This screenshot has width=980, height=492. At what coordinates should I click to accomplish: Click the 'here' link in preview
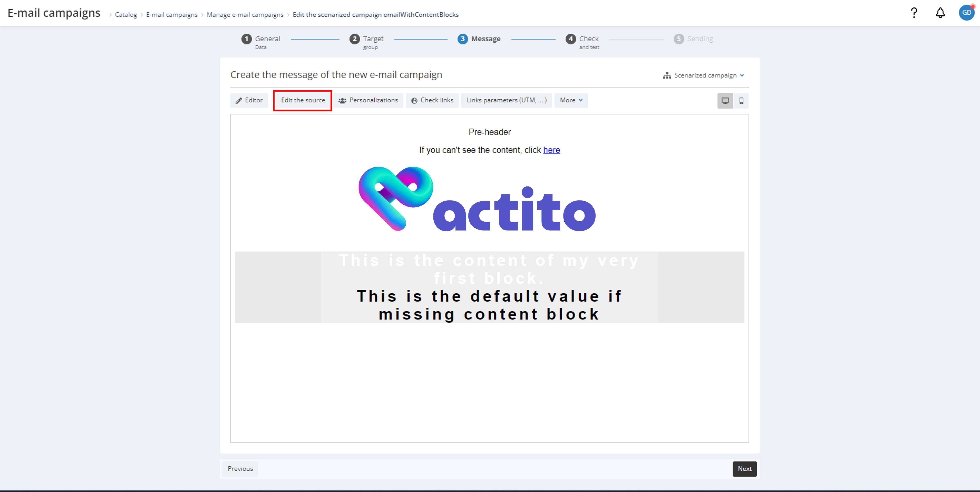click(551, 150)
